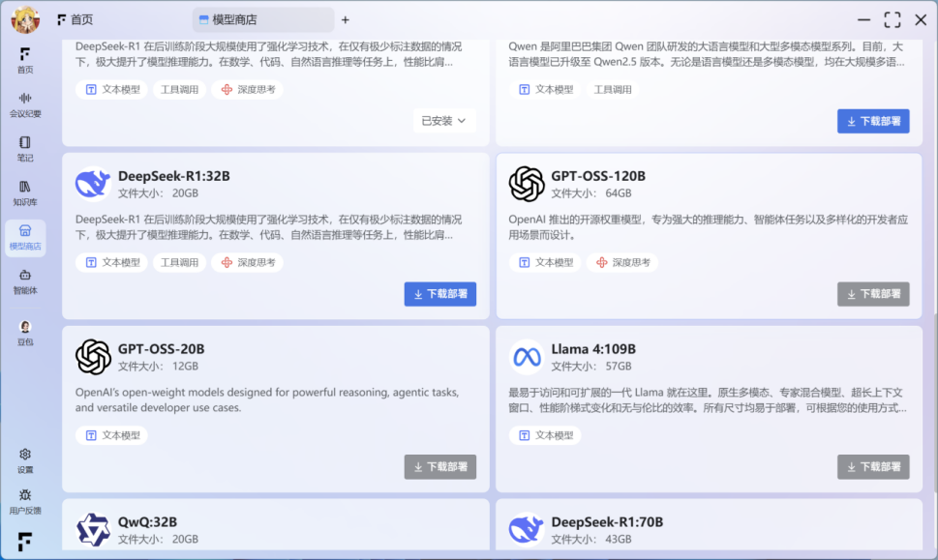Click 下载部署 for the Qwen model

873,121
